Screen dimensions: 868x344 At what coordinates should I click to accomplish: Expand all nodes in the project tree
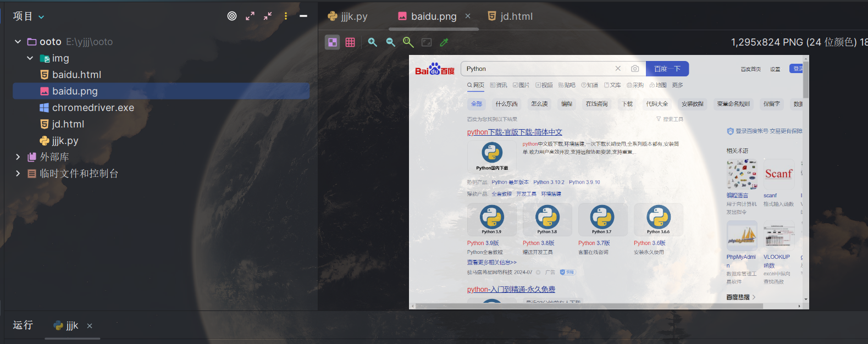[250, 16]
